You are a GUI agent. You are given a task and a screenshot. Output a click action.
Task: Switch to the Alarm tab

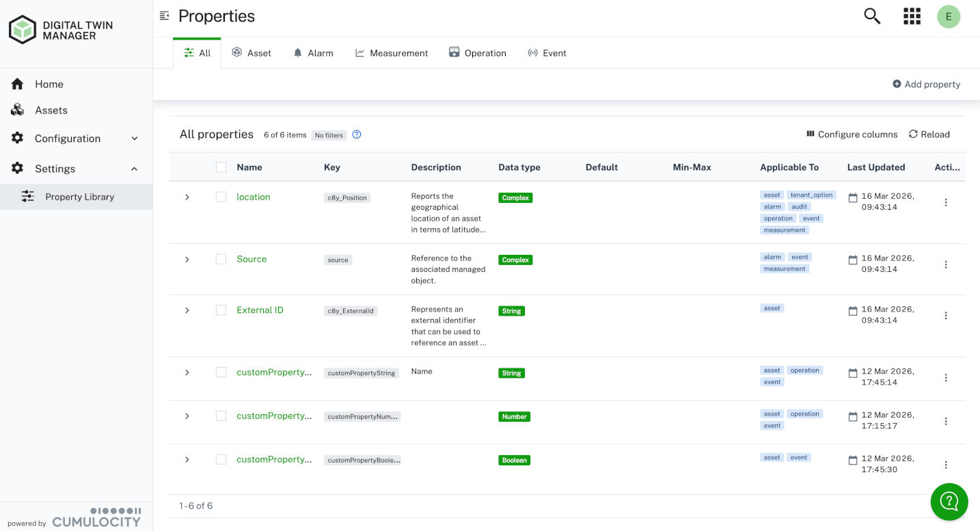click(x=313, y=53)
